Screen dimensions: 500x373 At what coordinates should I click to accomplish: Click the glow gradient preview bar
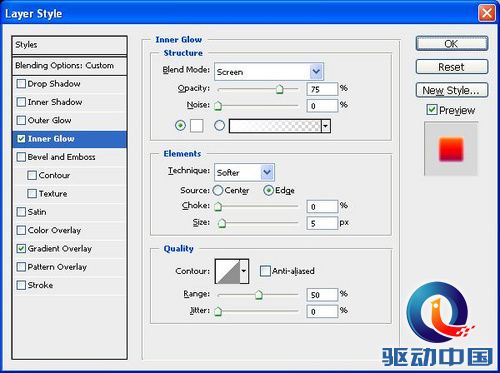pyautogui.click(x=275, y=126)
